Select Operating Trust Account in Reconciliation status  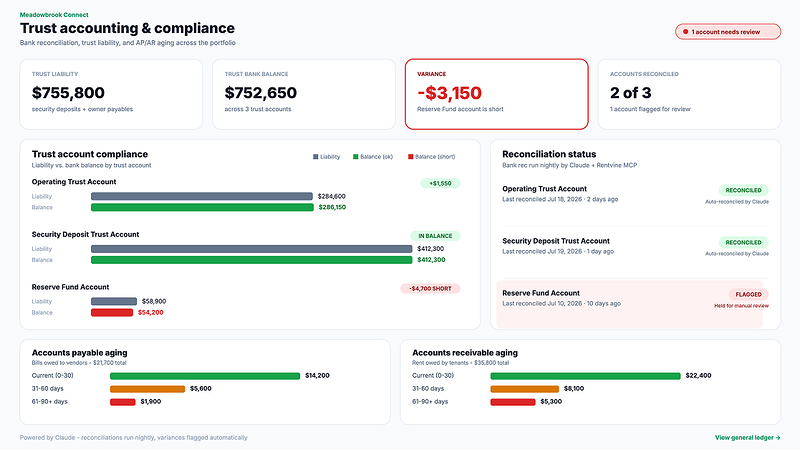tap(635, 194)
